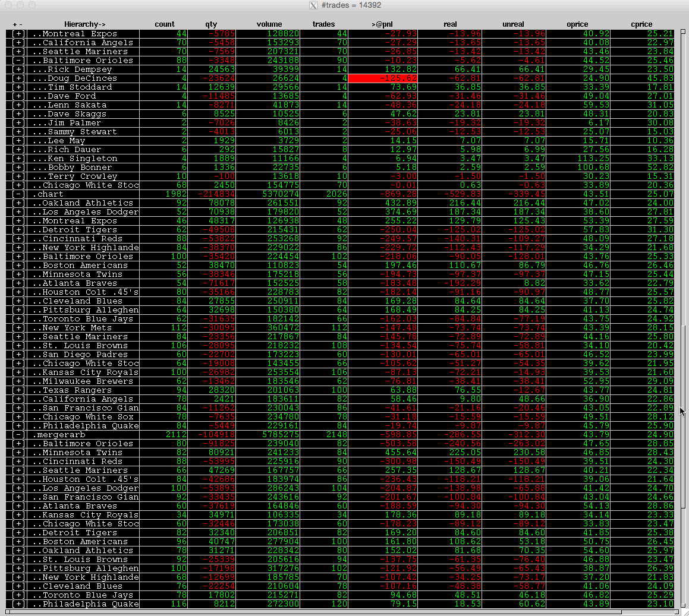689x616 pixels.
Task: Select the Dave Skaggs tree row
Action: tap(83, 113)
